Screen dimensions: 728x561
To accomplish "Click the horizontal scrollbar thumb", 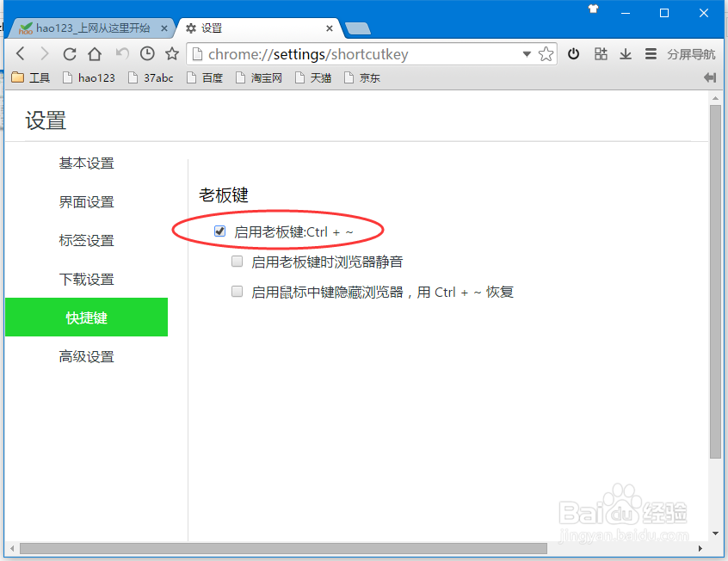I will (283, 548).
